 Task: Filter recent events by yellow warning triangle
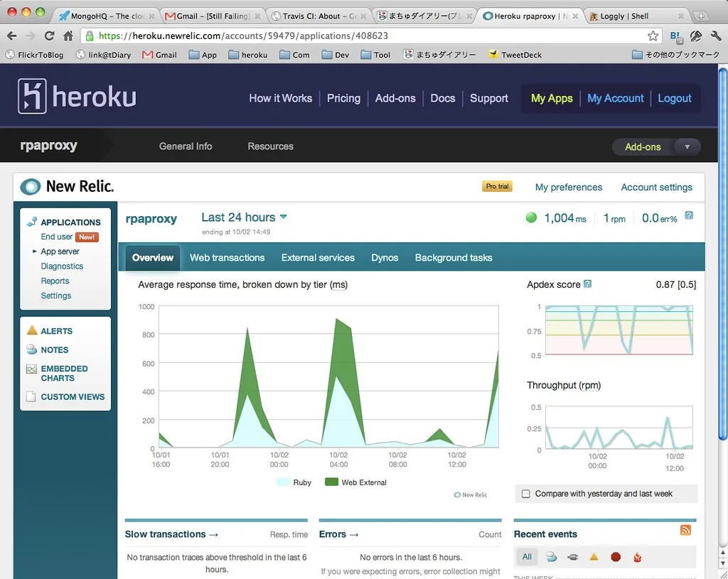point(594,557)
